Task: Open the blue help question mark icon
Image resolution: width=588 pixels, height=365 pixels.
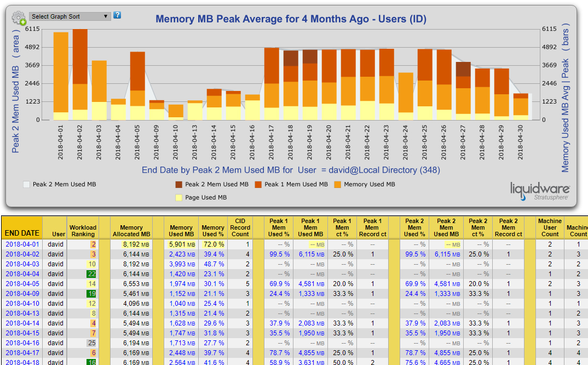Action: (117, 15)
